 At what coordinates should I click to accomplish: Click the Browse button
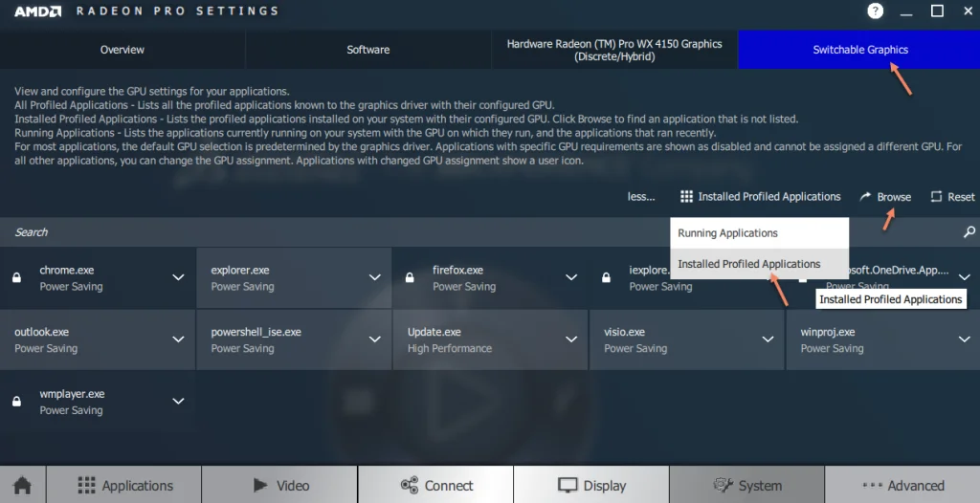(885, 197)
